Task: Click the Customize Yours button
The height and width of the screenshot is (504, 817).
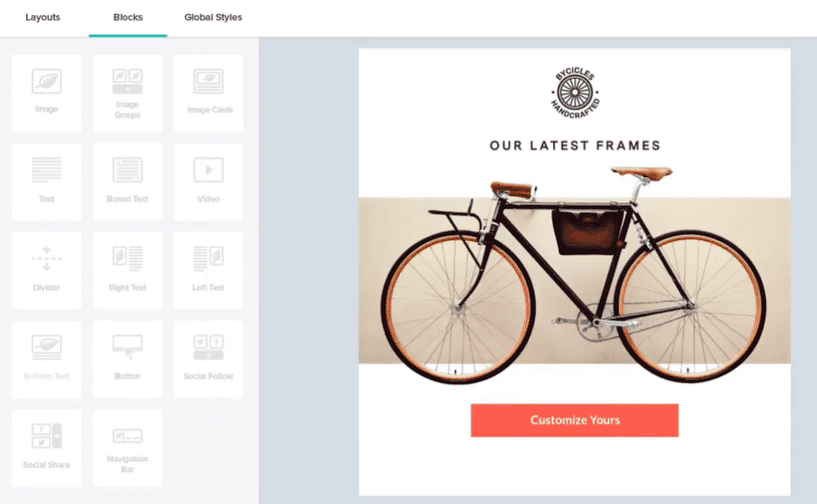Action: tap(574, 420)
